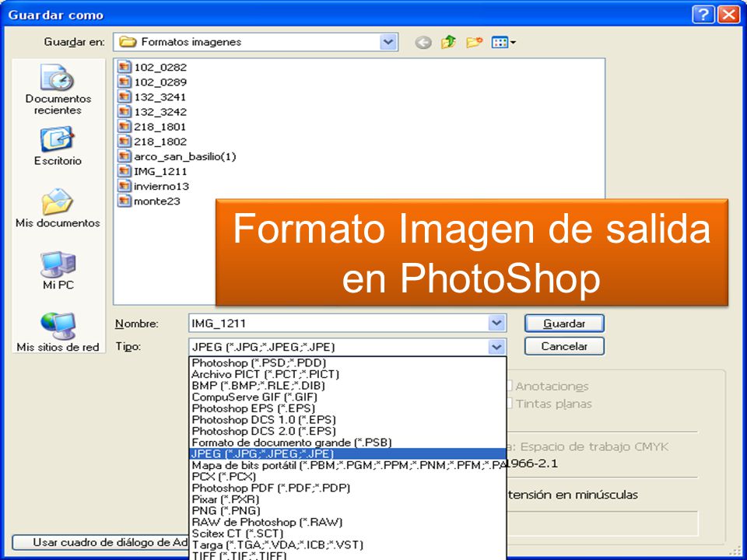Screen dimensions: 747x560
Task: Open the view menu in toolbar
Action: 503,42
